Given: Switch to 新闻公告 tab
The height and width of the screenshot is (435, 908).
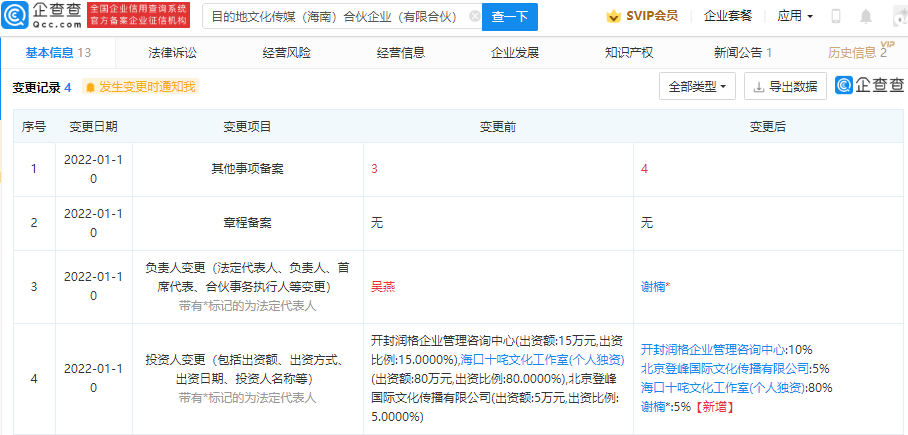Looking at the screenshot, I should pos(743,53).
